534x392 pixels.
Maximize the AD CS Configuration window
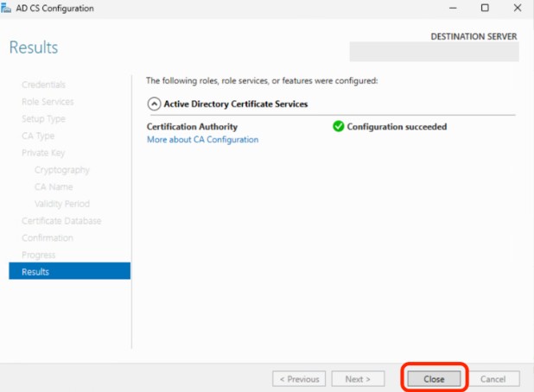[485, 8]
